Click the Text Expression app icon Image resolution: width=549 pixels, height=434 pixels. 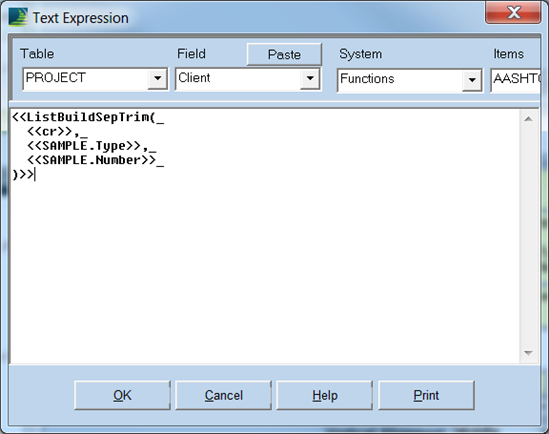point(18,17)
